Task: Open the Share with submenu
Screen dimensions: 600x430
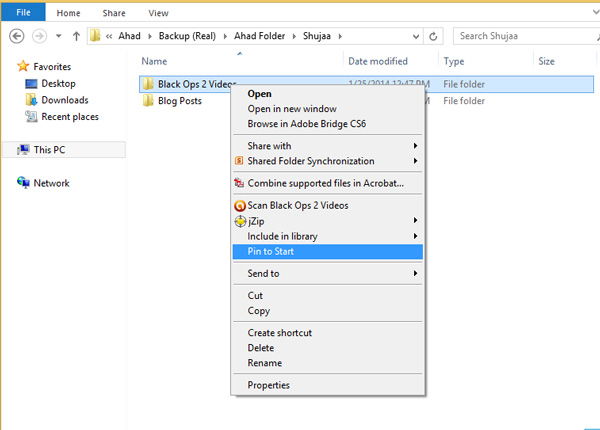Action: 328,146
